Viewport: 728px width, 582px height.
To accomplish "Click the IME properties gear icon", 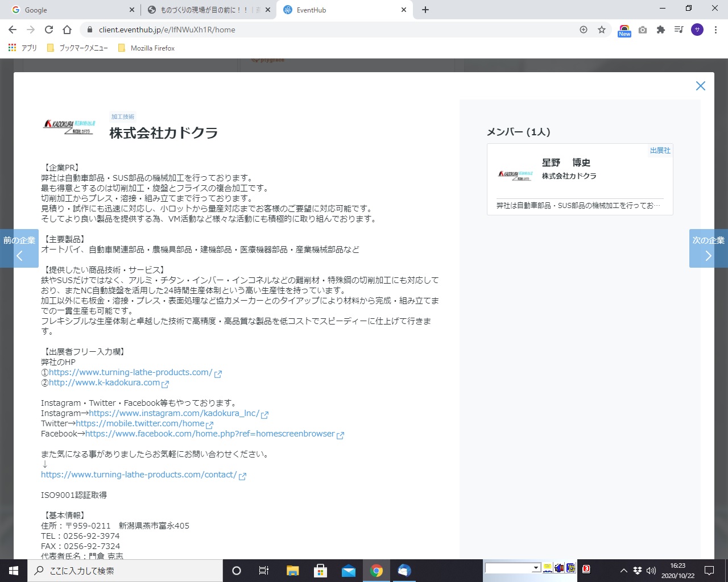I will [570, 568].
